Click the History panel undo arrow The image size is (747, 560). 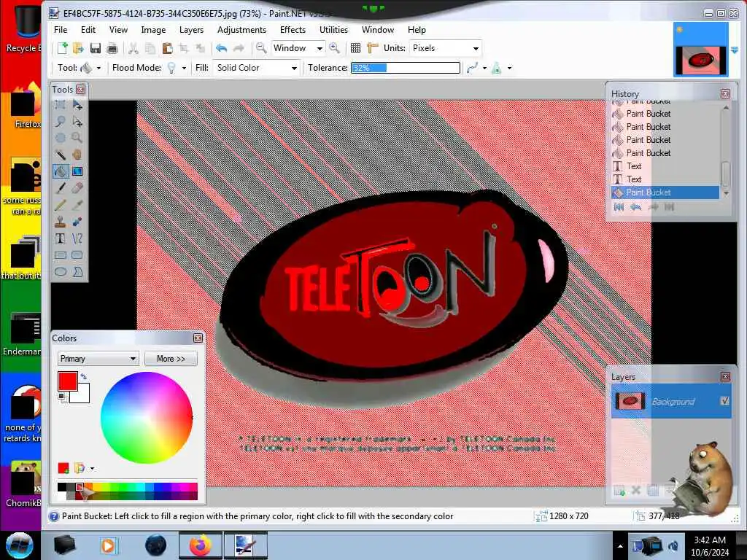pos(635,206)
